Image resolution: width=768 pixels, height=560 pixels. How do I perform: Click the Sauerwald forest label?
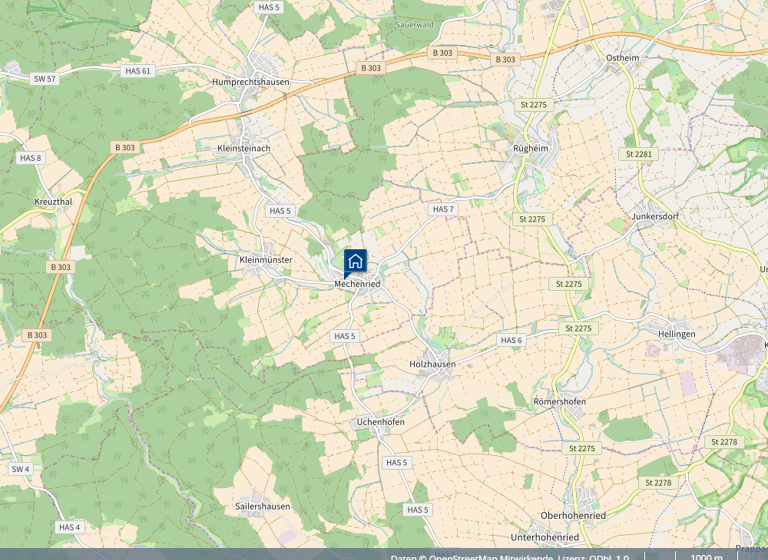[x=414, y=24]
